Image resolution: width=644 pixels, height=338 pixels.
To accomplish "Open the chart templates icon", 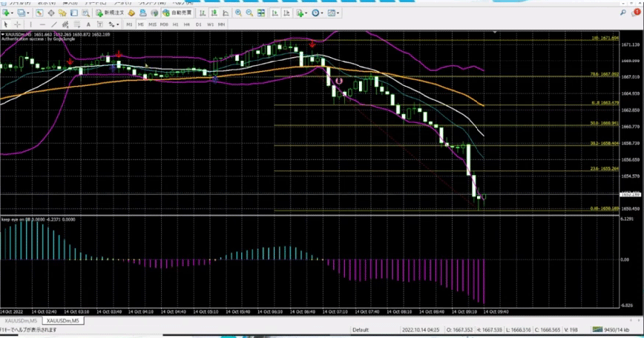I will pos(332,13).
